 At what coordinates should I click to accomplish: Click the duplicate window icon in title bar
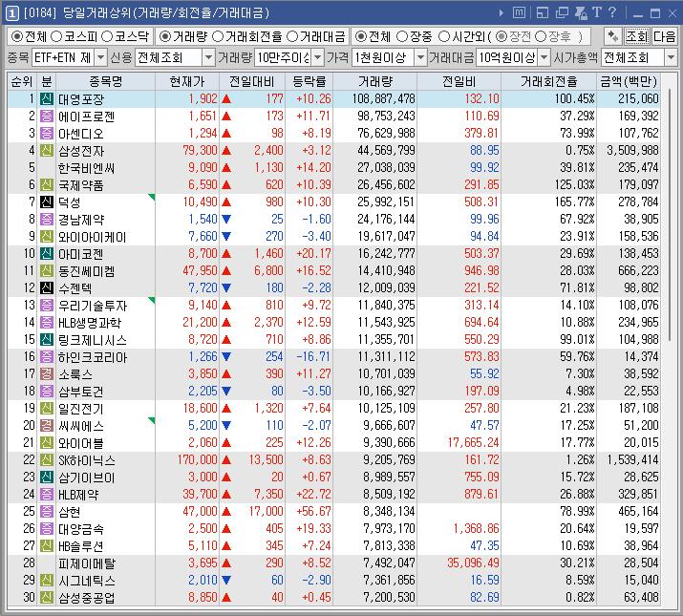coord(562,12)
